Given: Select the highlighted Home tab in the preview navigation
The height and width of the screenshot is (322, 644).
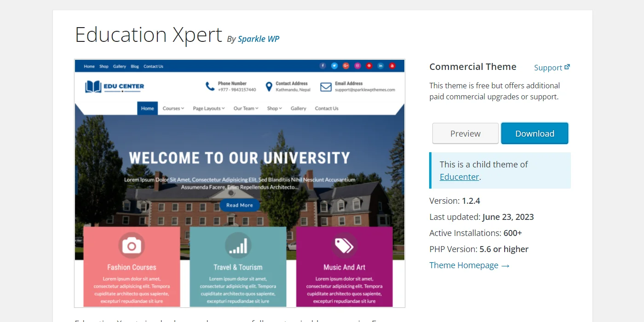Looking at the screenshot, I should pyautogui.click(x=148, y=109).
